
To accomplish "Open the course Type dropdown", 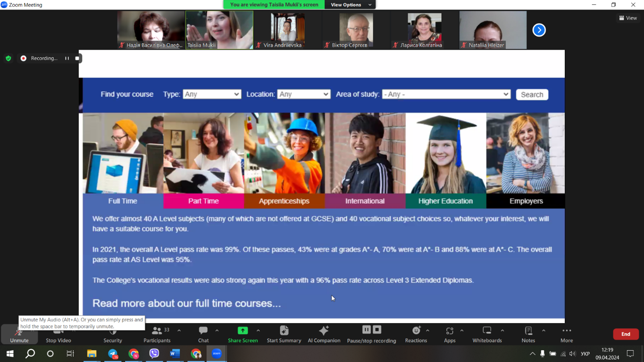I will [x=212, y=94].
